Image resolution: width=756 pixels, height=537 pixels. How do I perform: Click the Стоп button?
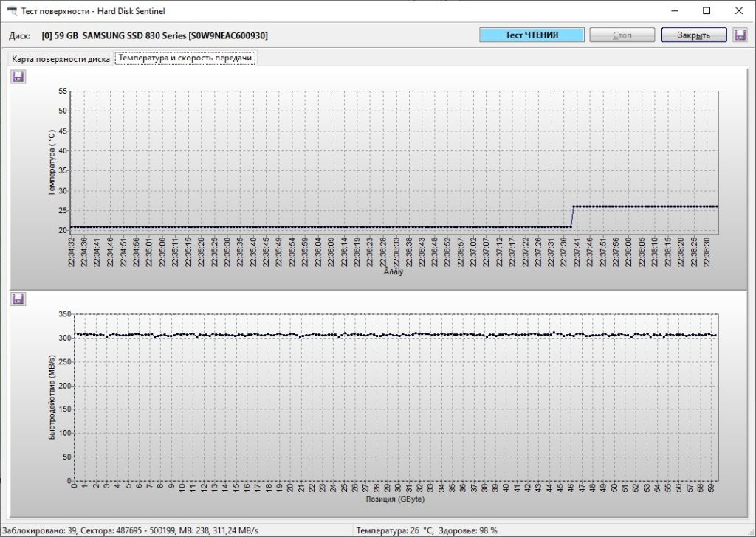click(x=622, y=35)
